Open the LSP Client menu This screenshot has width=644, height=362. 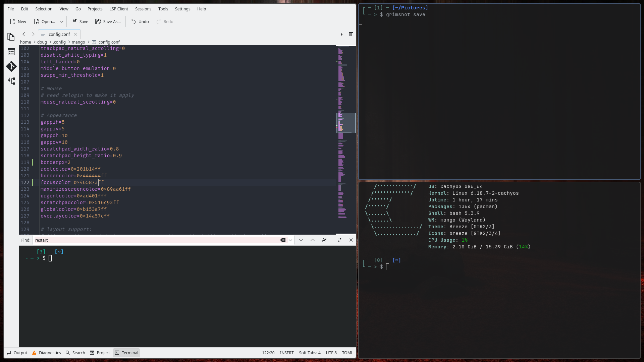pyautogui.click(x=119, y=9)
